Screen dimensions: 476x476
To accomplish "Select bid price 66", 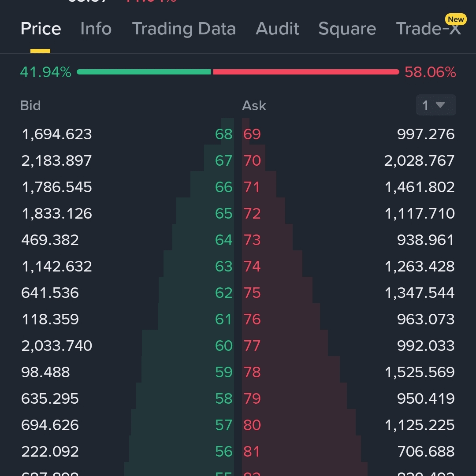I will coord(224,187).
